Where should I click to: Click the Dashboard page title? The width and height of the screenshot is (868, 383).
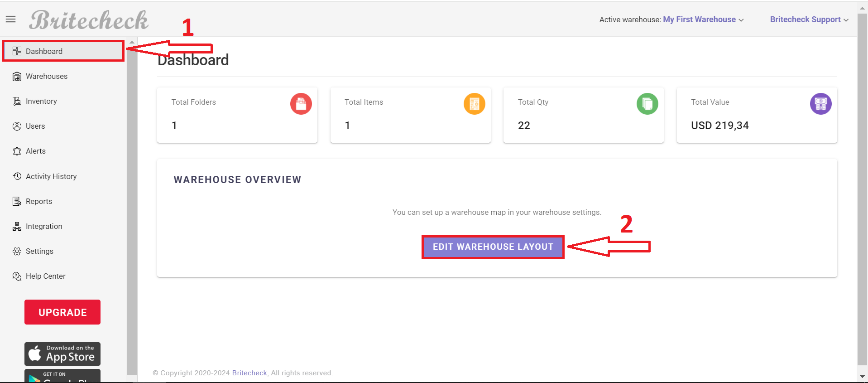pos(193,60)
